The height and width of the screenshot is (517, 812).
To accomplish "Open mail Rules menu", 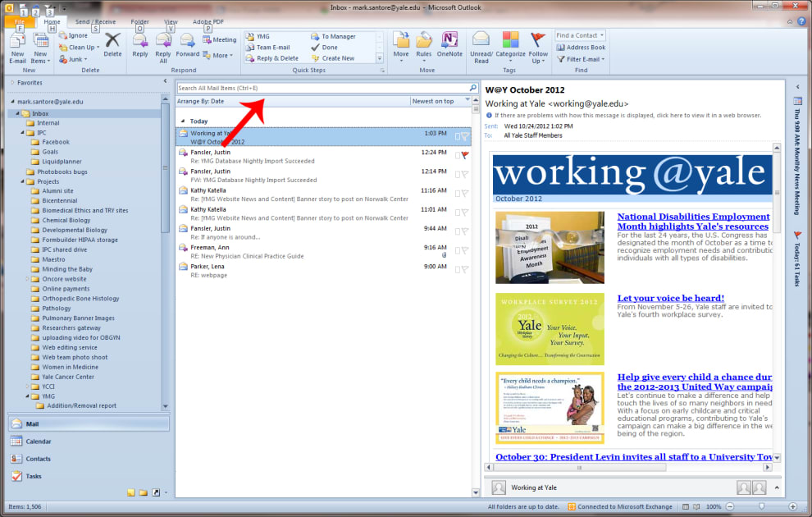I will pos(423,48).
